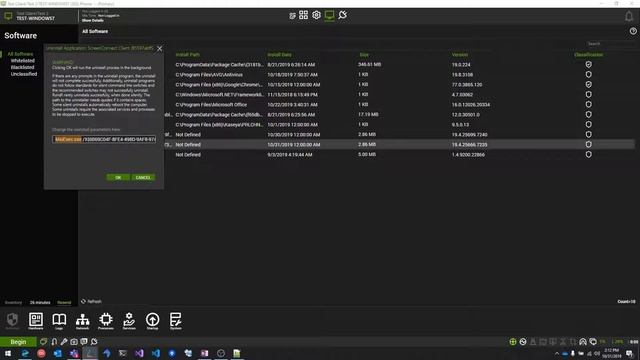Select Unclassified filter in sidebar
The height and width of the screenshot is (360, 640).
tap(24, 74)
